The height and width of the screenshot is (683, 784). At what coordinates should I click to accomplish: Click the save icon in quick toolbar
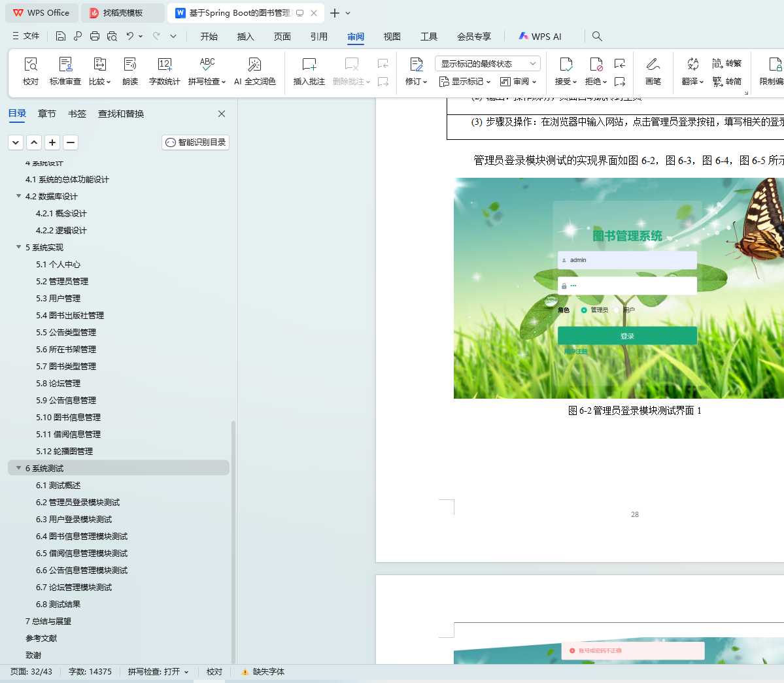coord(61,36)
